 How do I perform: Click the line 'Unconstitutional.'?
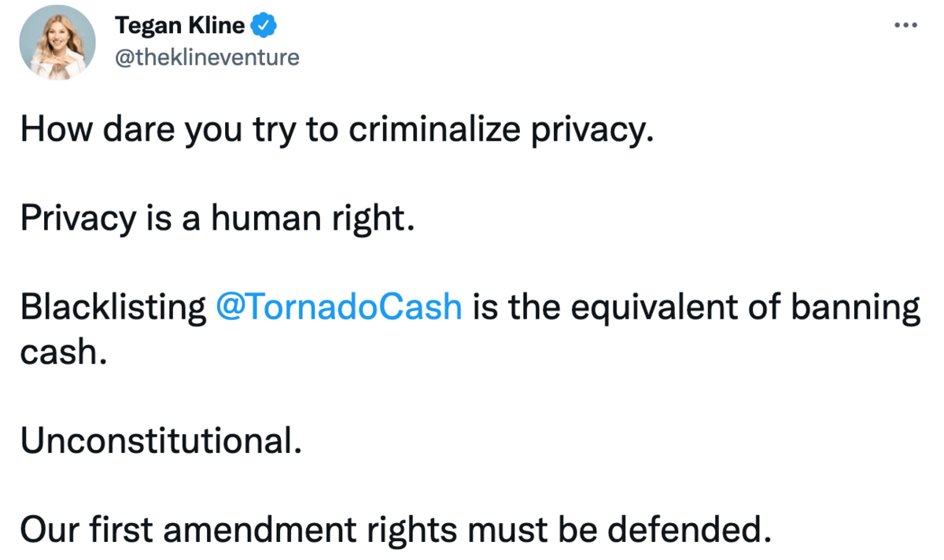point(161,440)
